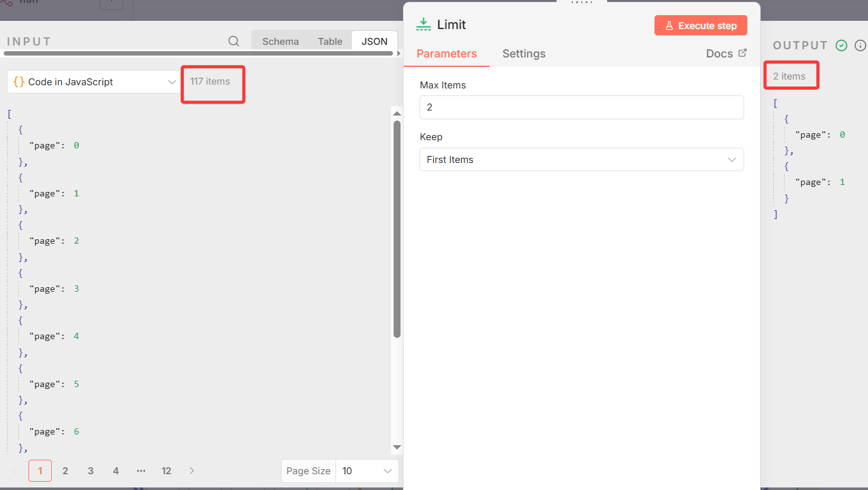Click the search icon in INPUT panel
Screen dimensions: 868x490
point(234,42)
